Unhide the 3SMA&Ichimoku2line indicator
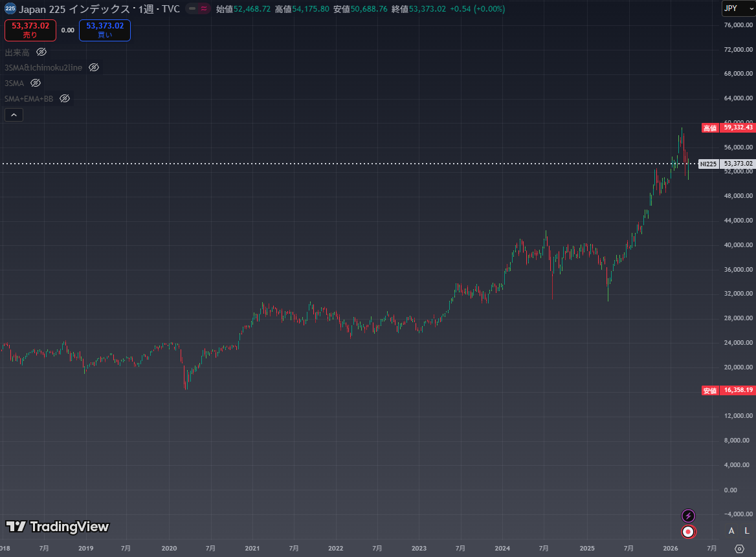The height and width of the screenshot is (557, 756). click(94, 67)
